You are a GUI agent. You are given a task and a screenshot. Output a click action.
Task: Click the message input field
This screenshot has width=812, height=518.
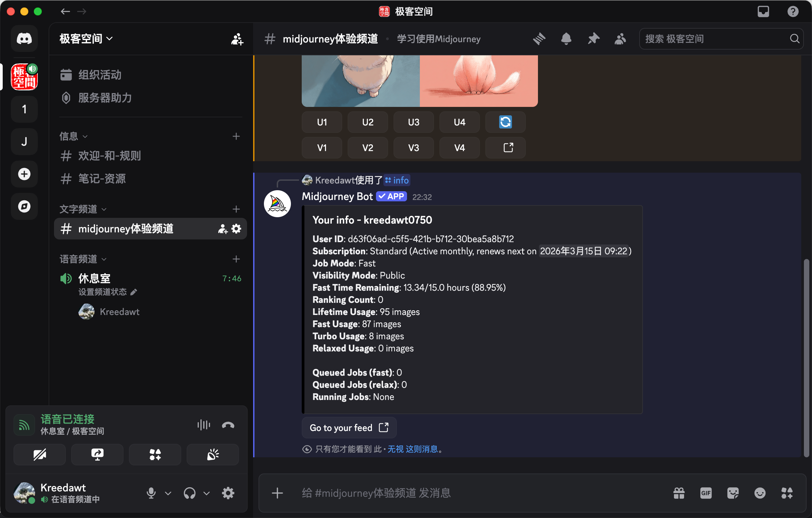(x=472, y=493)
